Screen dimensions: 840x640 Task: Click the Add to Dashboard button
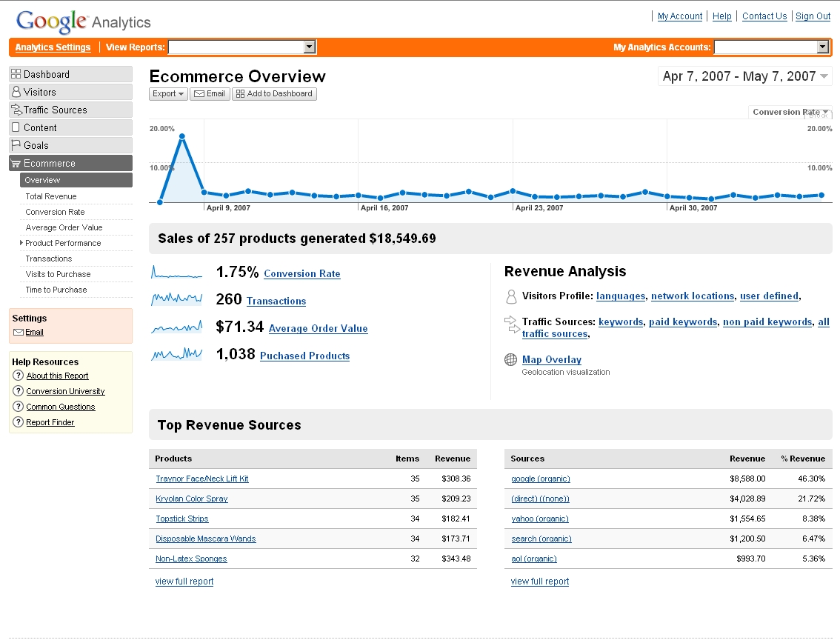pyautogui.click(x=274, y=94)
